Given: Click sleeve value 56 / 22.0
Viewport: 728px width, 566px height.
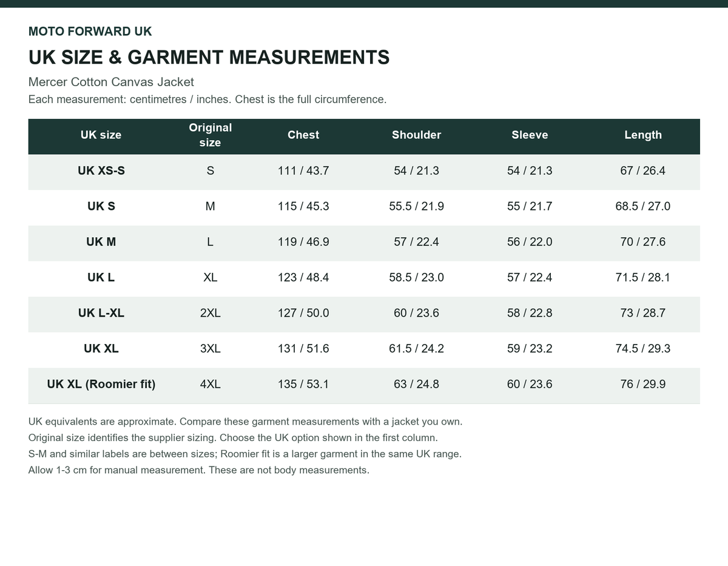Looking at the screenshot, I should pyautogui.click(x=530, y=241).
